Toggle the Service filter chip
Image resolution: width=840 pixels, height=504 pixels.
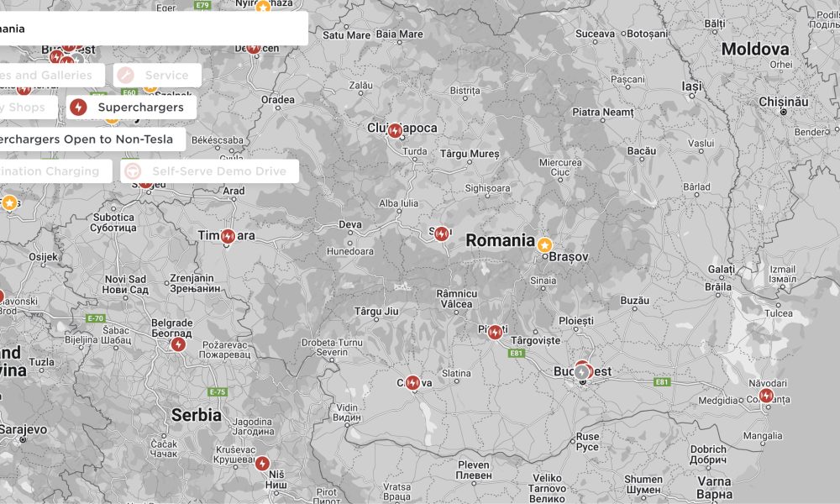point(158,75)
